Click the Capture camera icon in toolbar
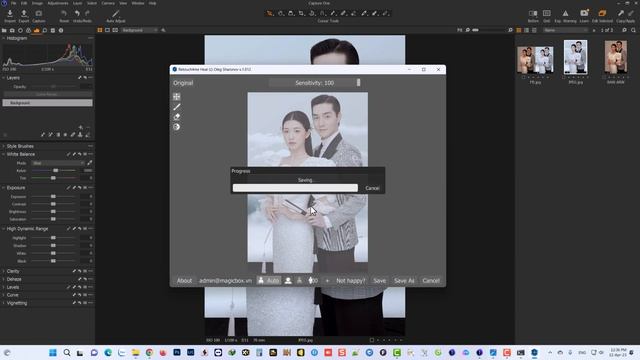The width and height of the screenshot is (640, 360). (x=39, y=13)
